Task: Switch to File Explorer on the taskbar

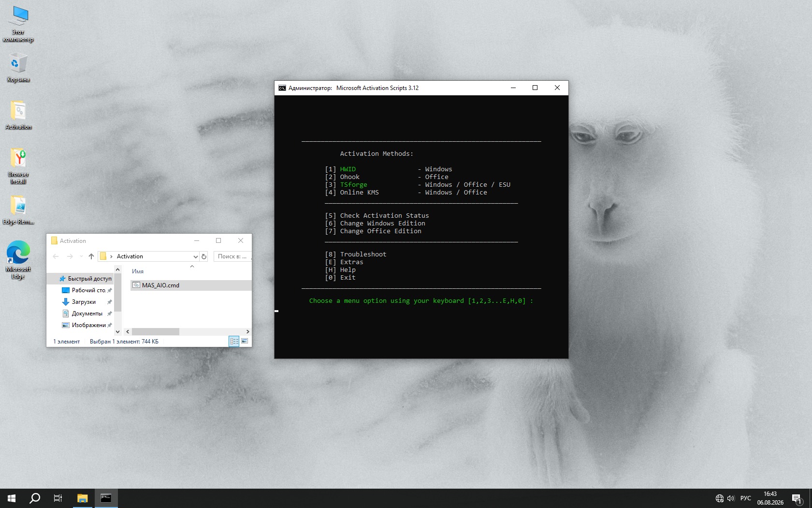Action: coord(83,498)
